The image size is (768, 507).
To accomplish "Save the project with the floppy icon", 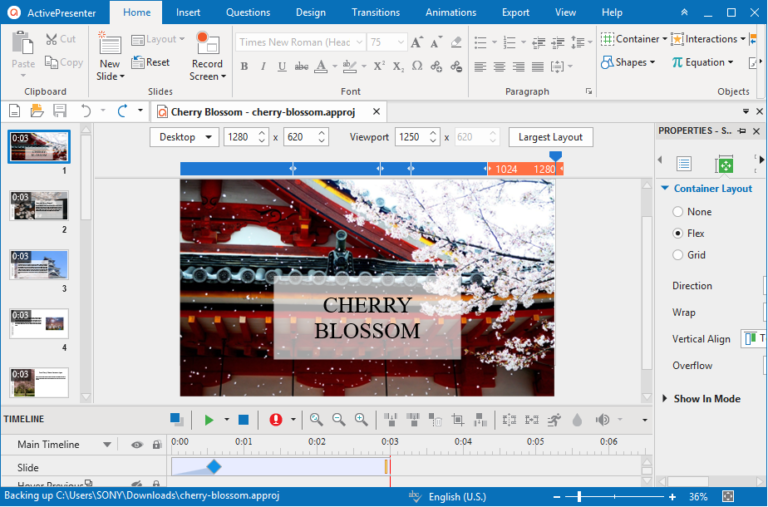I will click(x=60, y=111).
